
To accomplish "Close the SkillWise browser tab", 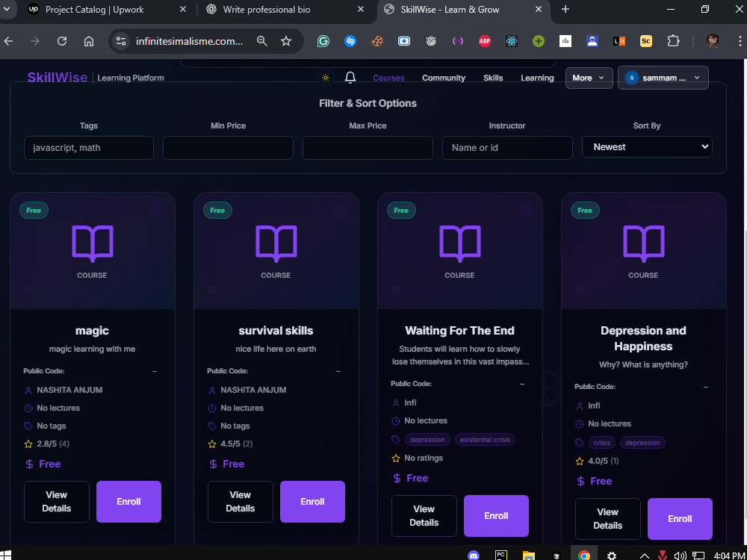I will (x=539, y=9).
